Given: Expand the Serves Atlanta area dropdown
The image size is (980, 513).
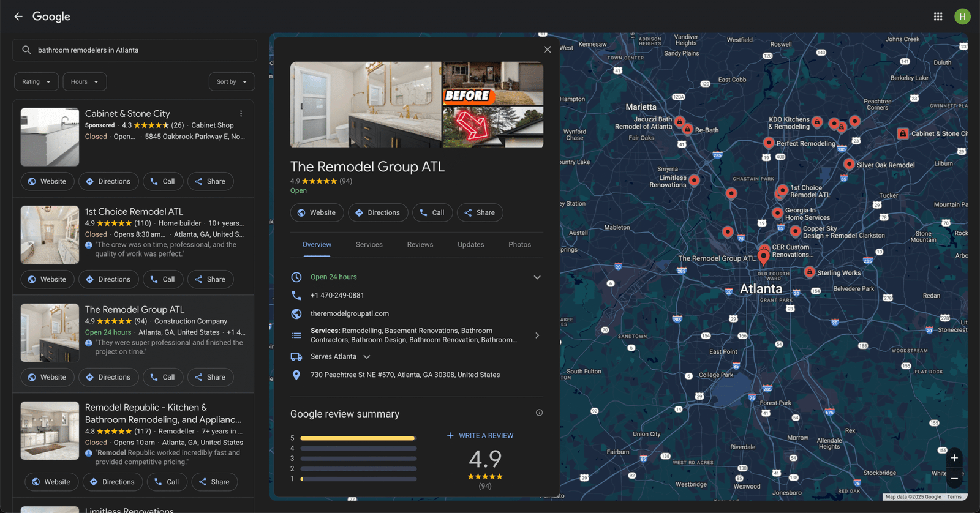Looking at the screenshot, I should [367, 357].
